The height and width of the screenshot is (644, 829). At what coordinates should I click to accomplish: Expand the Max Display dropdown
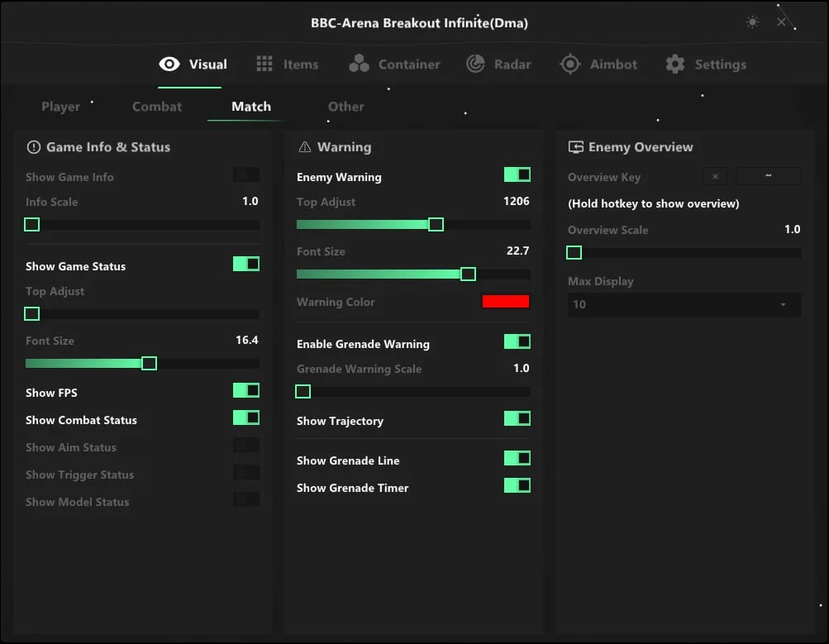684,304
